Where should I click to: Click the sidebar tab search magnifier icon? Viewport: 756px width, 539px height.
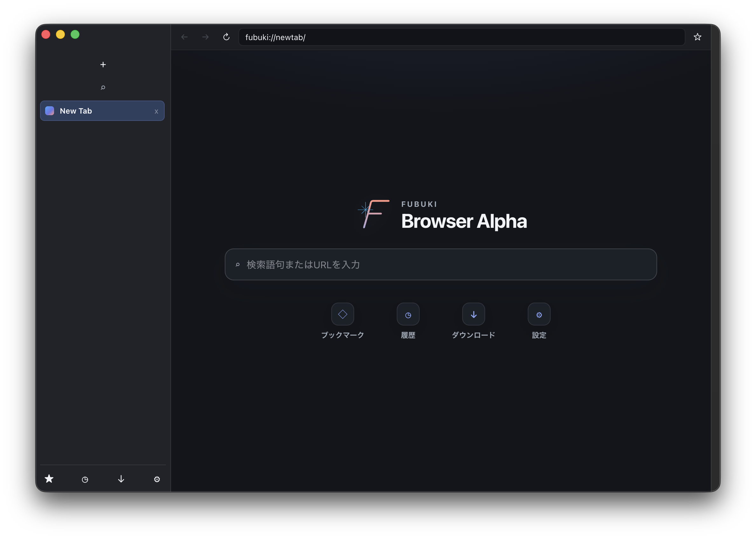tap(103, 87)
